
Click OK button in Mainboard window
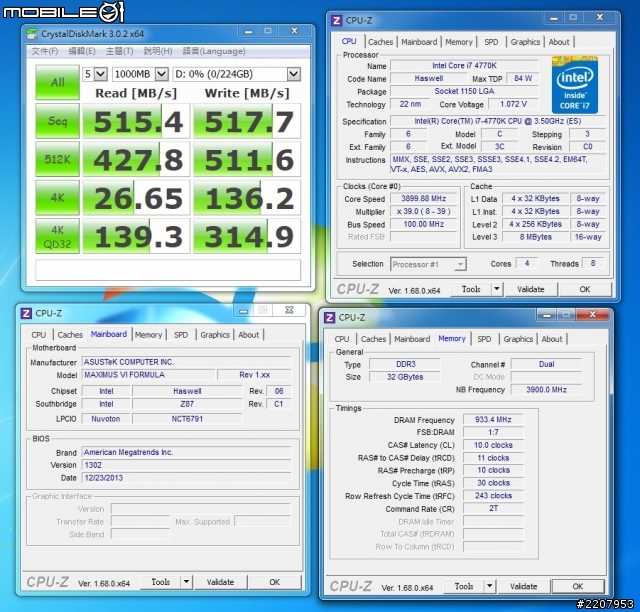tap(275, 582)
